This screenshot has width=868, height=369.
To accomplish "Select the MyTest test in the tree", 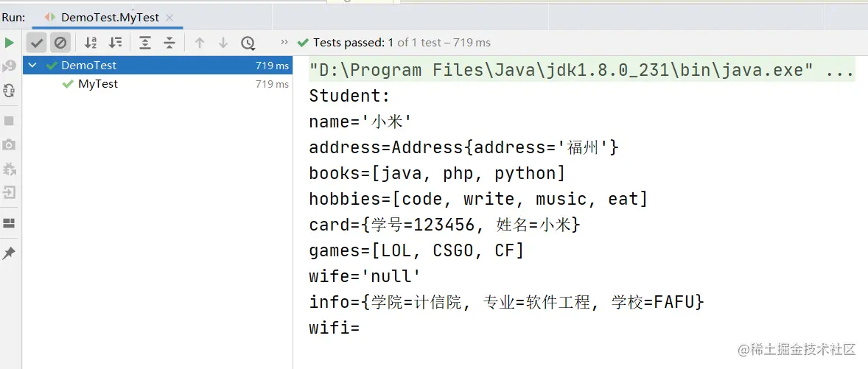I will point(158,84).
